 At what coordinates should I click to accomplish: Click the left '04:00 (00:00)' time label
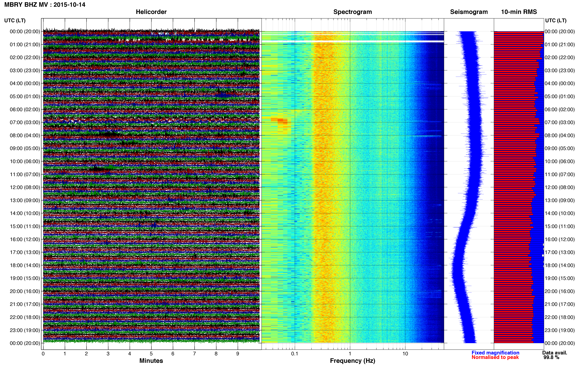pyautogui.click(x=25, y=83)
